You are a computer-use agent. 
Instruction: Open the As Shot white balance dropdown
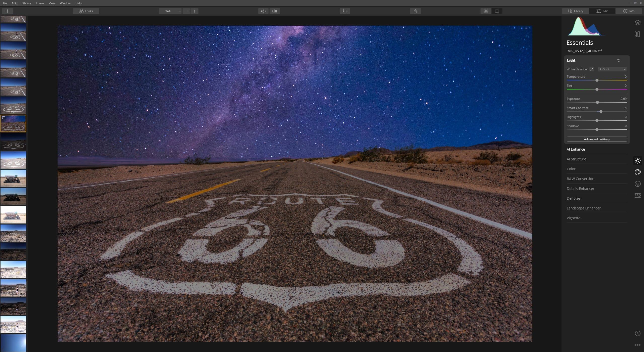pos(612,69)
